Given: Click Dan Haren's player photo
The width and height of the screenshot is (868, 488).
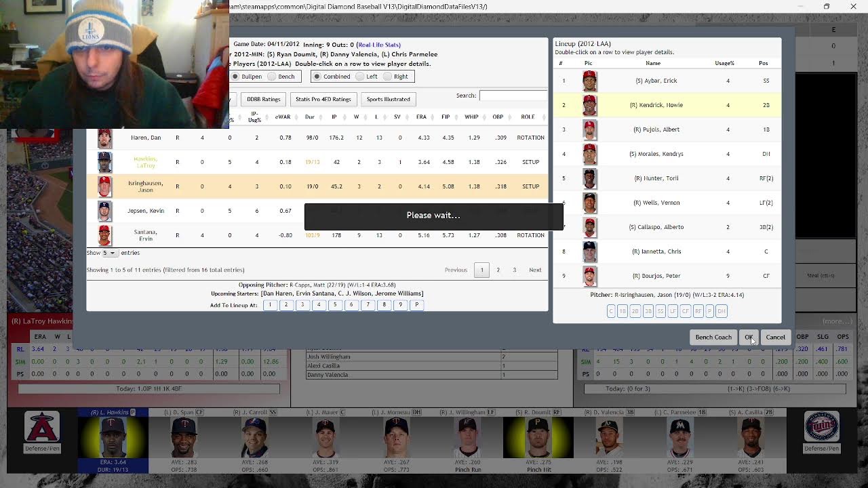Looking at the screenshot, I should (x=104, y=138).
